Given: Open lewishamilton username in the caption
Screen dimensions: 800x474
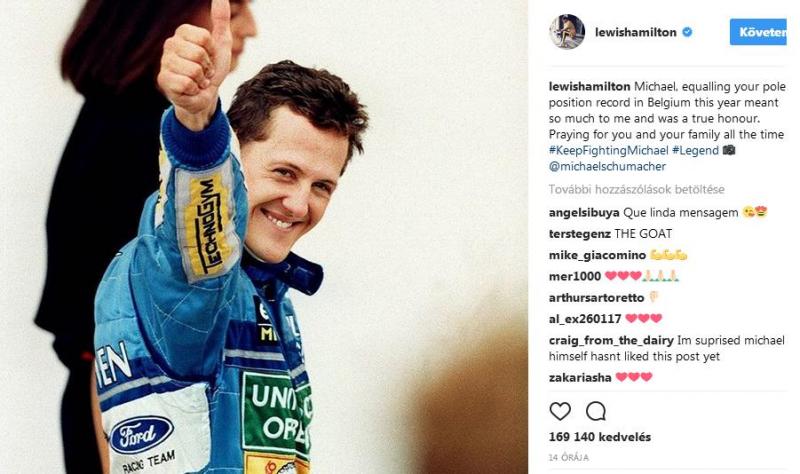Looking at the screenshot, I should (x=589, y=86).
